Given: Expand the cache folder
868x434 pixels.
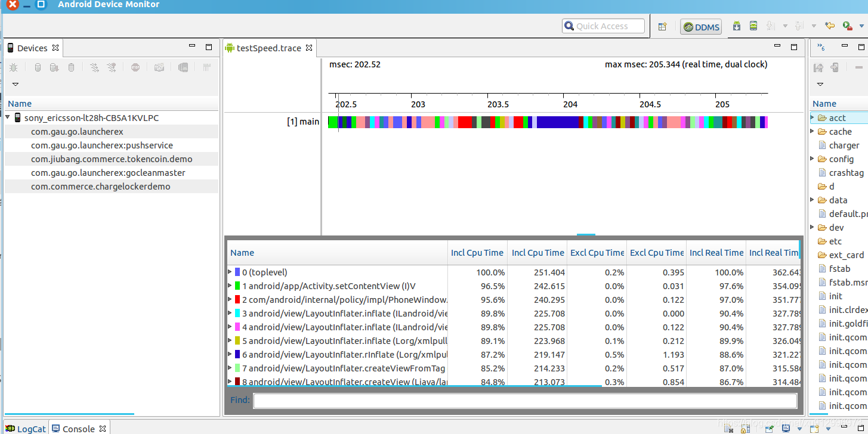Looking at the screenshot, I should pos(813,131).
